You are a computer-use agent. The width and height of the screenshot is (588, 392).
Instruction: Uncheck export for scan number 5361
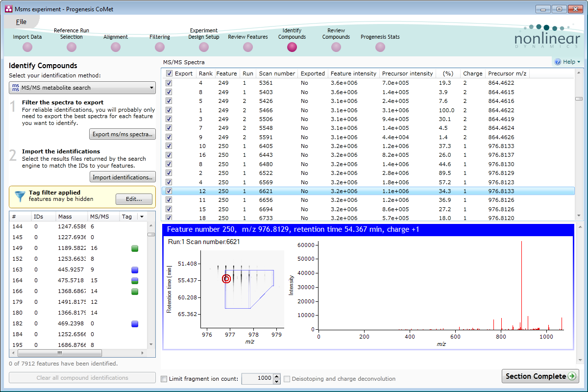(169, 83)
